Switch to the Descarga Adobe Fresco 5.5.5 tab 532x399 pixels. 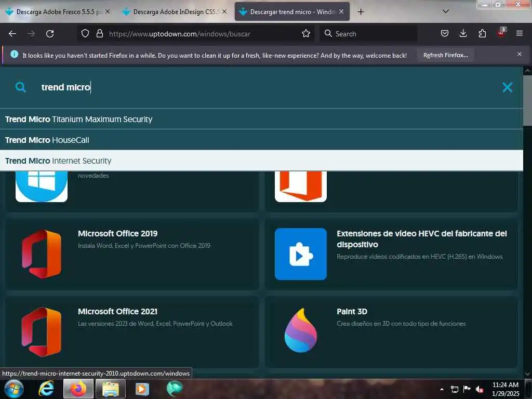point(59,12)
